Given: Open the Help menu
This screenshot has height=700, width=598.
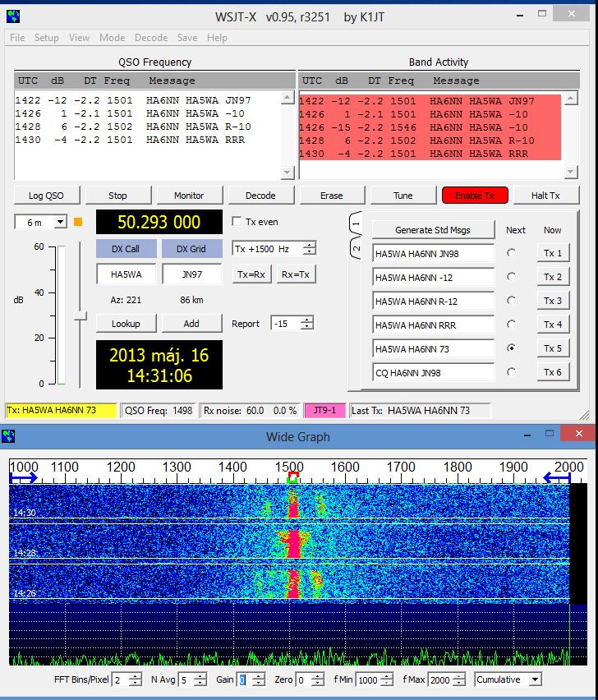Looking at the screenshot, I should click(x=217, y=38).
